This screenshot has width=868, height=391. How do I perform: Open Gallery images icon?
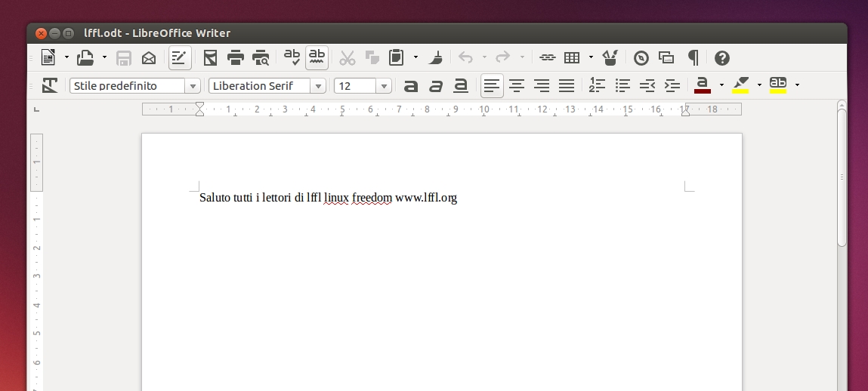coord(666,57)
